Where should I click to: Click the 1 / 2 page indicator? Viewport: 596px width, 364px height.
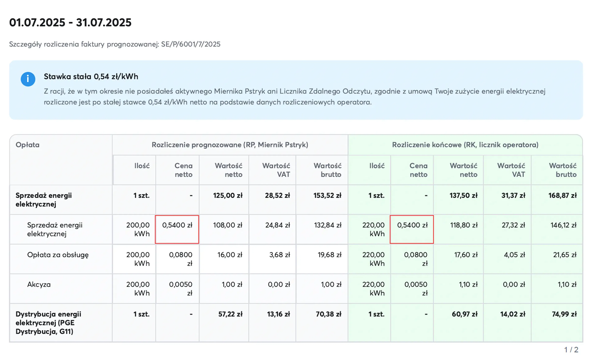point(571,350)
